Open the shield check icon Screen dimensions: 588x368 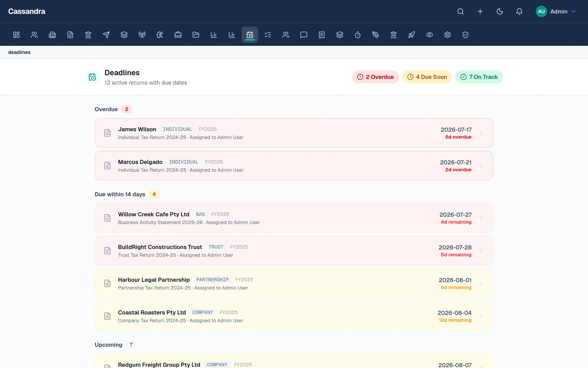(465, 35)
